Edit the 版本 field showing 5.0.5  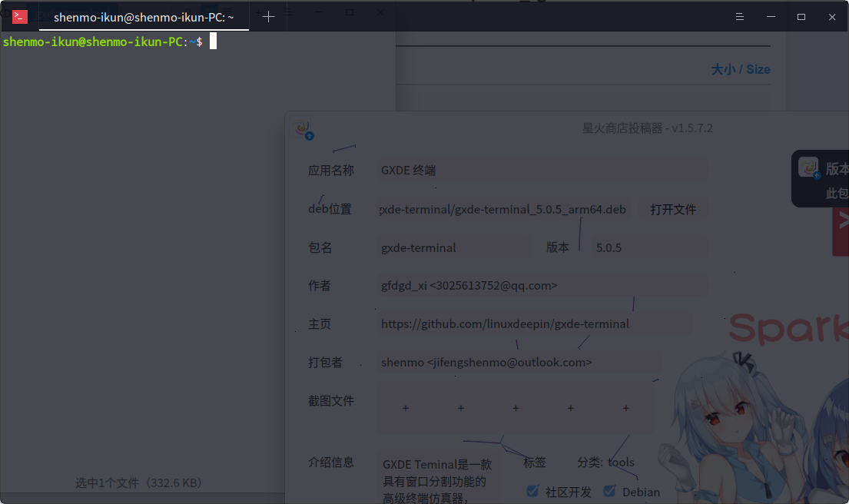(x=649, y=248)
